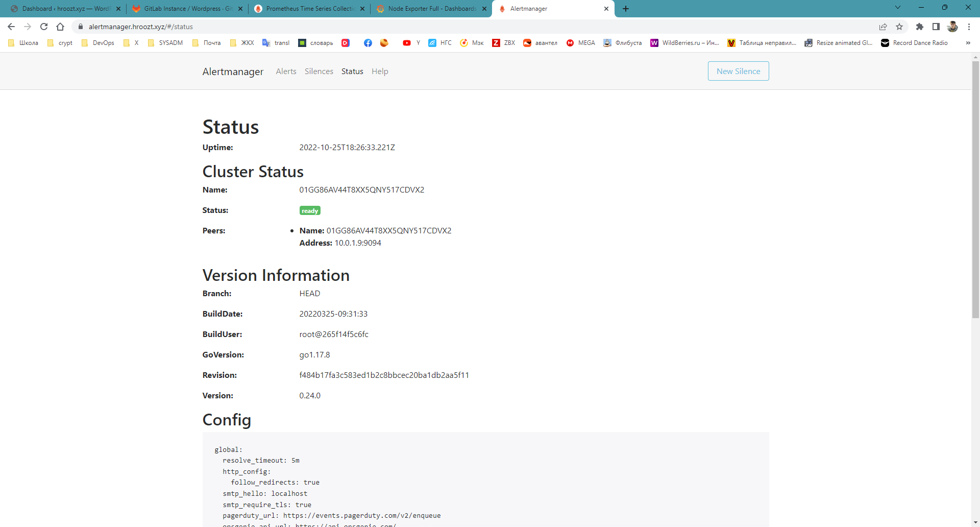
Task: Click the New Silence button
Action: click(738, 71)
